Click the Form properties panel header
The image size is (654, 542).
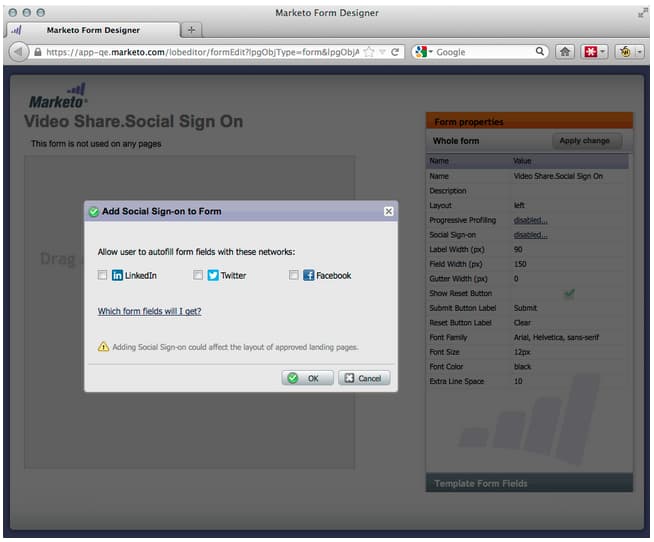[529, 121]
